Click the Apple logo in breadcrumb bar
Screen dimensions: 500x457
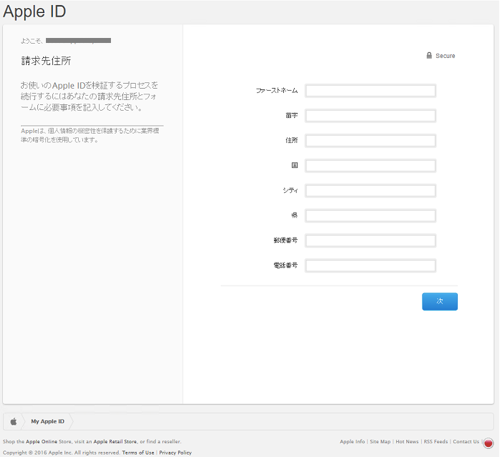click(x=14, y=422)
